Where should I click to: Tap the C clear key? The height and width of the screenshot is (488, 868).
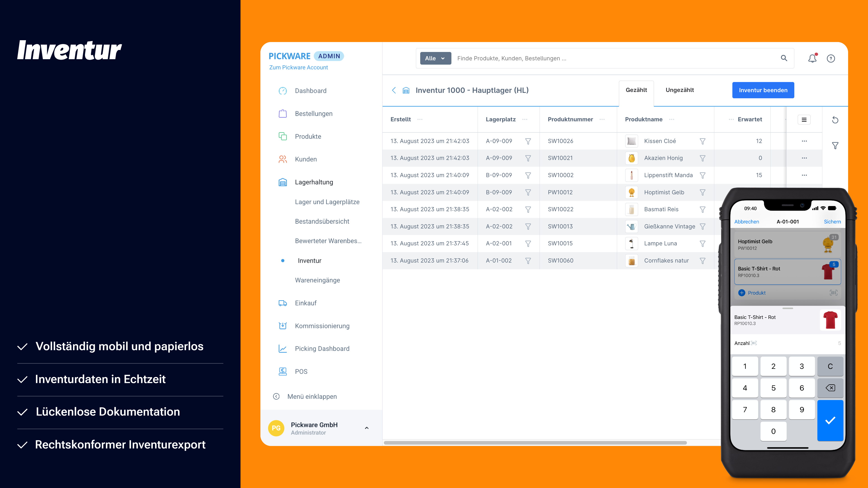[x=830, y=366]
